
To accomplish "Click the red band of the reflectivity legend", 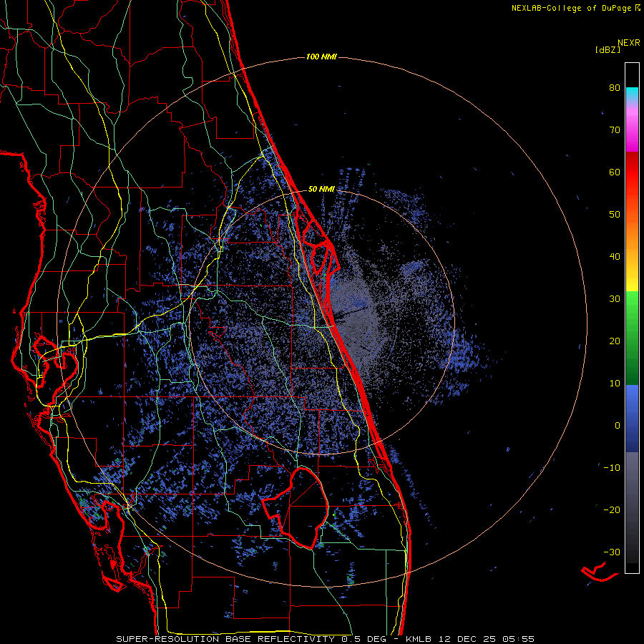I will (632, 177).
